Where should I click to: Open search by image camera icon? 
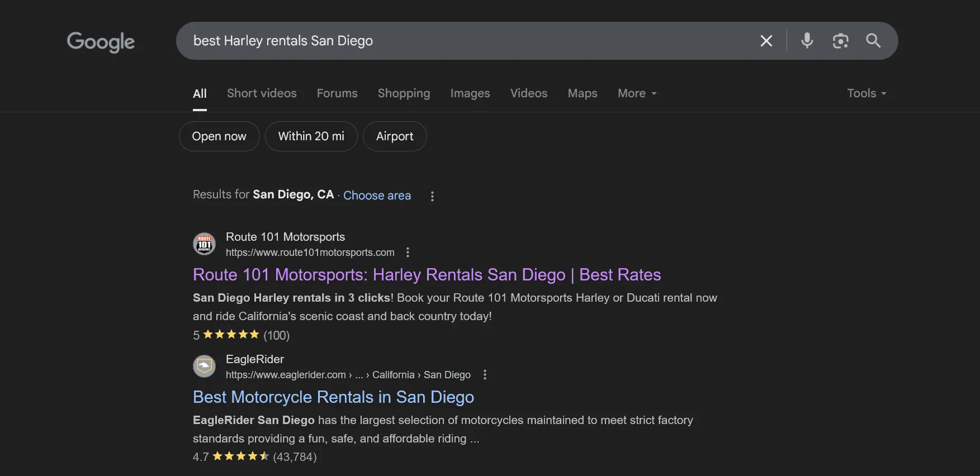click(x=840, y=41)
